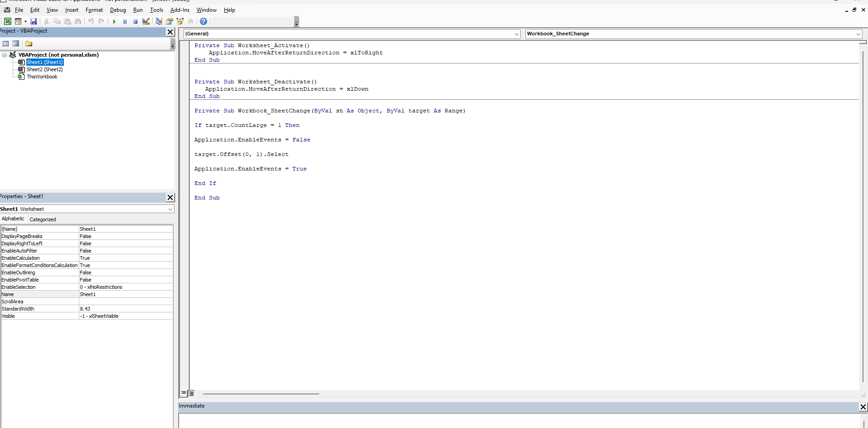Viewport: 868px width, 428px height.
Task: Switch to Procedure View button at code pane bottom
Action: pyautogui.click(x=184, y=394)
